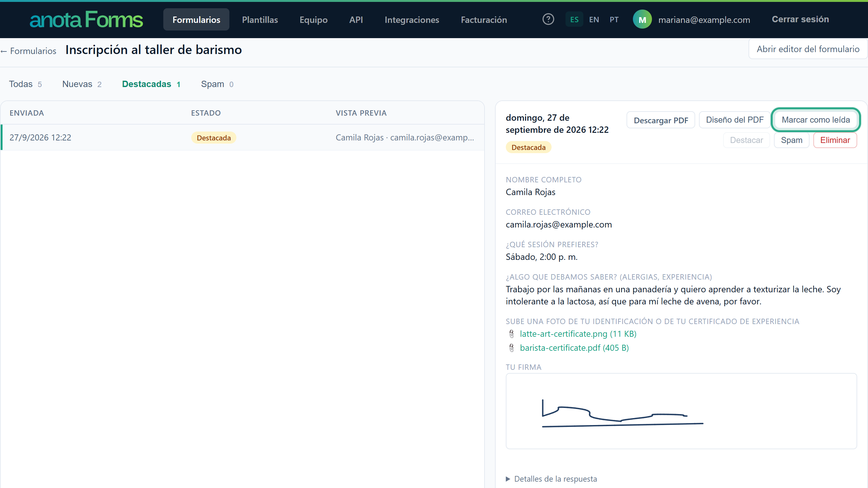Open the help question-mark icon

tap(548, 19)
